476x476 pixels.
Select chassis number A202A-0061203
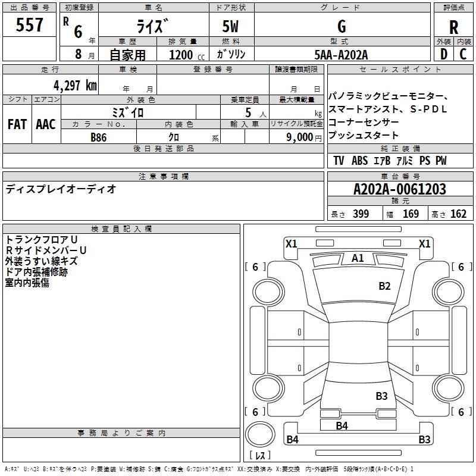[x=399, y=189]
